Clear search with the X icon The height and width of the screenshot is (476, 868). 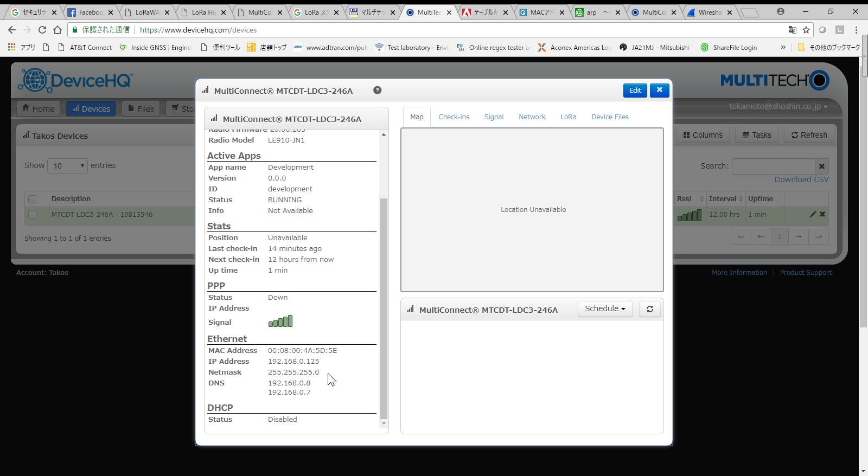822,166
